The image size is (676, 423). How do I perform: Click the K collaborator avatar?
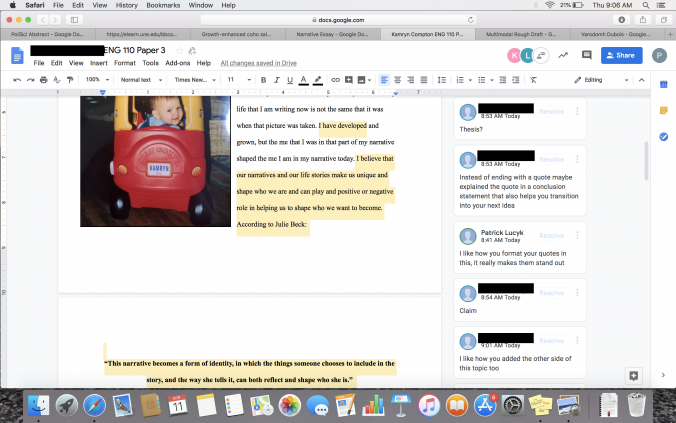point(514,55)
